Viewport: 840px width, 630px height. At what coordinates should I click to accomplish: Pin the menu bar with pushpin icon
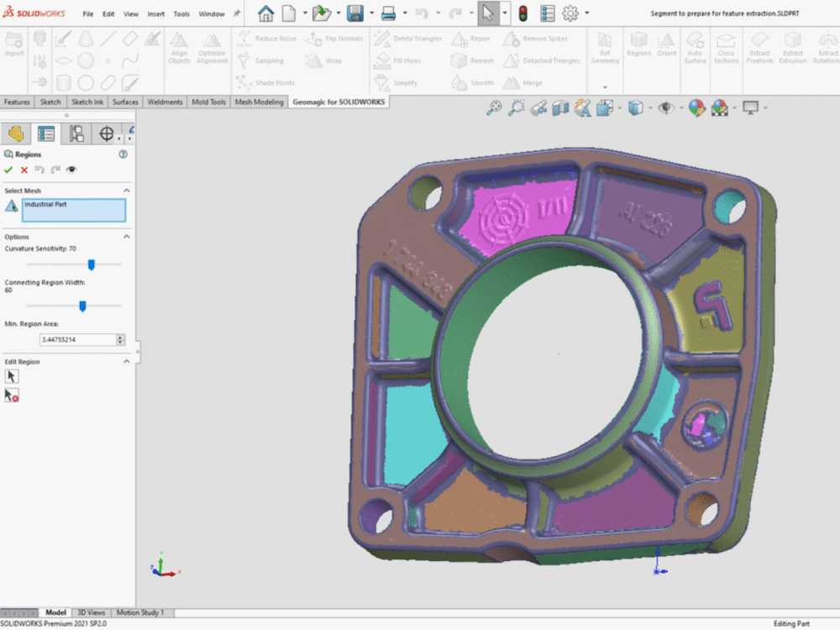(237, 13)
